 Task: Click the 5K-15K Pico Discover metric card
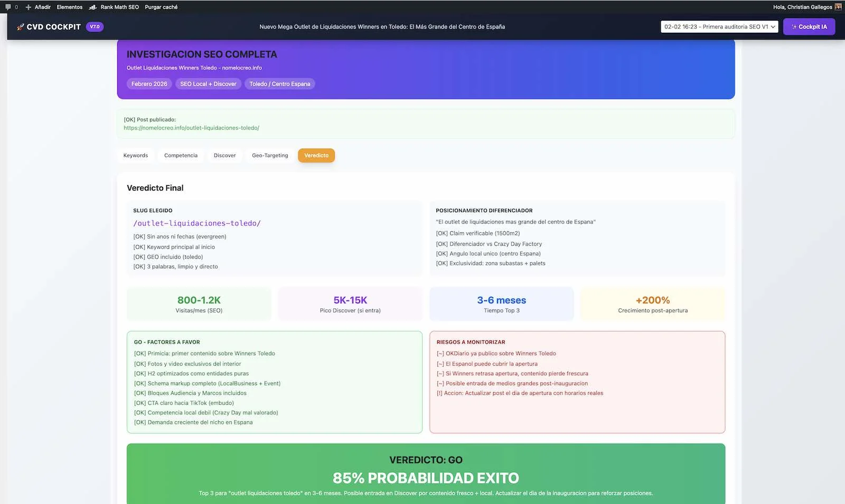[350, 303]
